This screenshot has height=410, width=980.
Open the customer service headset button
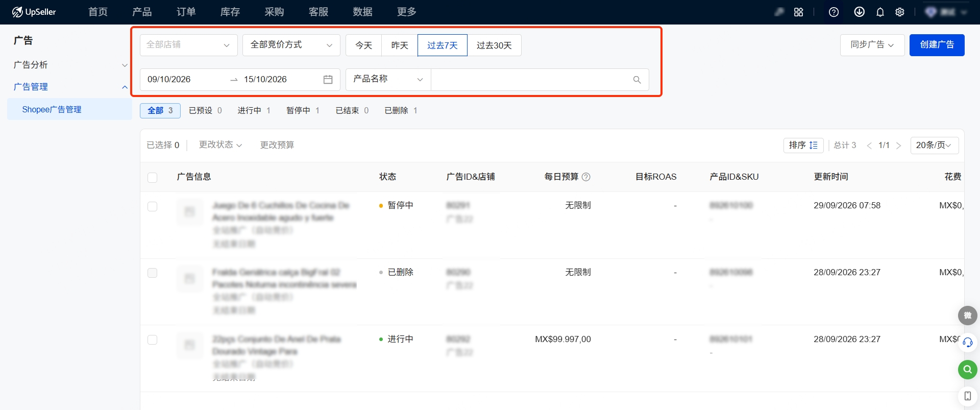click(x=967, y=342)
